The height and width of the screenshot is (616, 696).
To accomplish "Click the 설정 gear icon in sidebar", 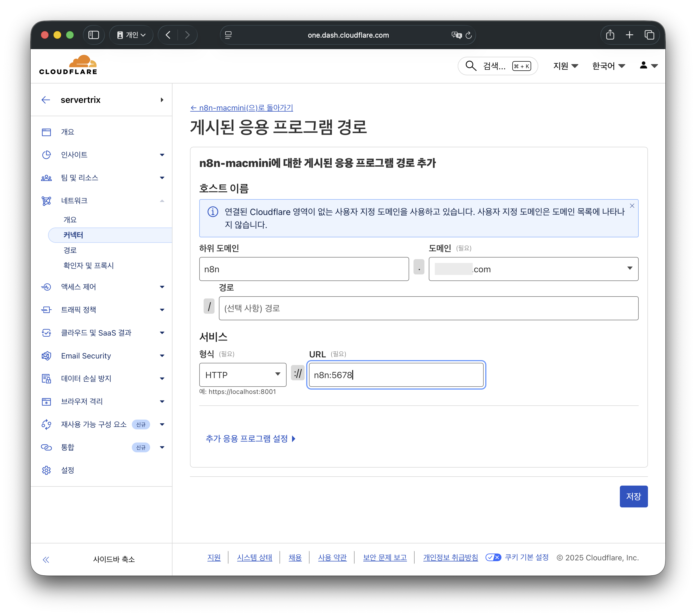I will point(46,470).
